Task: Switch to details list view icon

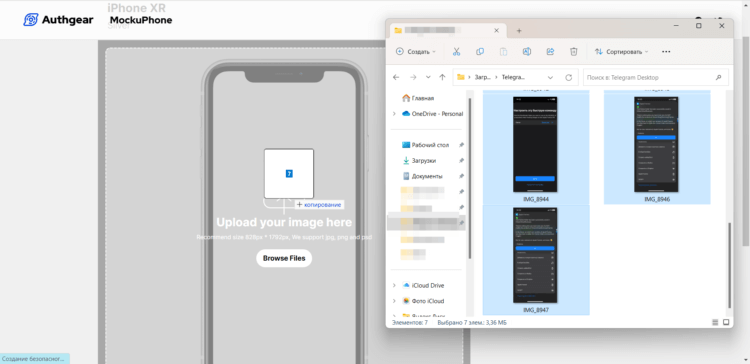Action: click(715, 322)
